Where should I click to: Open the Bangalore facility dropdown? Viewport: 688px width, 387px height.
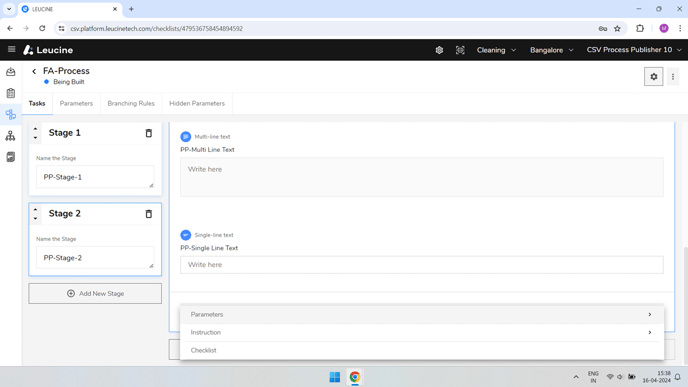pyautogui.click(x=552, y=50)
